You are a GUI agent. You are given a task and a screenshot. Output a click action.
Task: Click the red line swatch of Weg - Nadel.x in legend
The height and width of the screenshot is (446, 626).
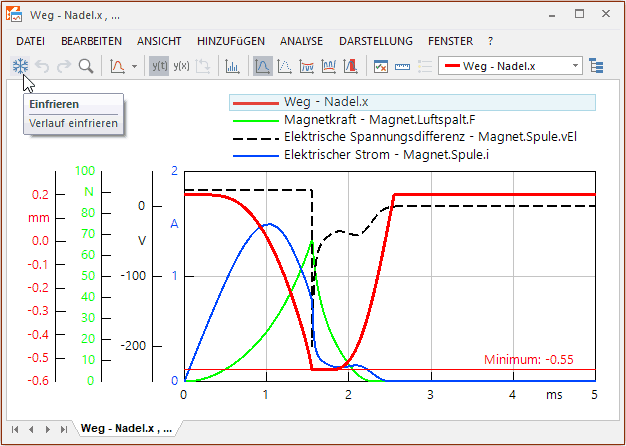tap(255, 103)
